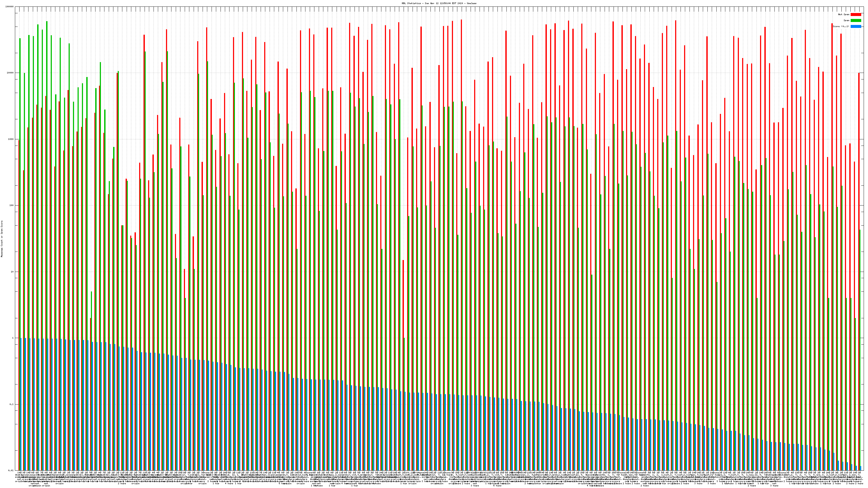Click the first blue score bar at left

coord(21,404)
